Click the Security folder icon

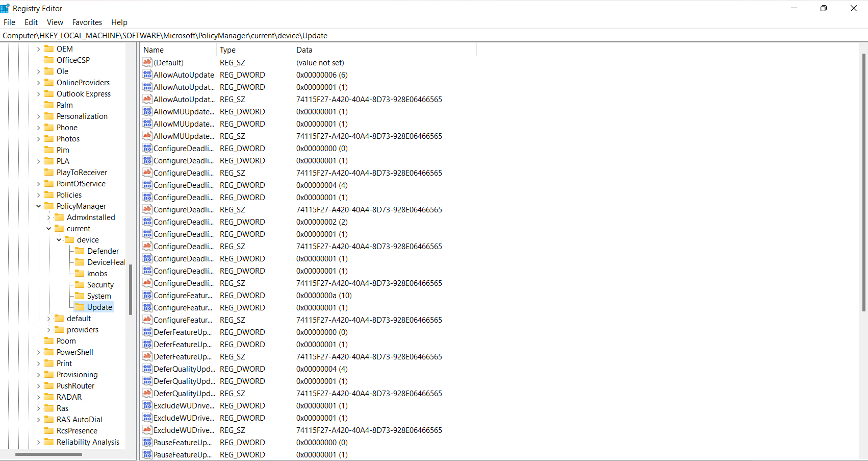80,285
